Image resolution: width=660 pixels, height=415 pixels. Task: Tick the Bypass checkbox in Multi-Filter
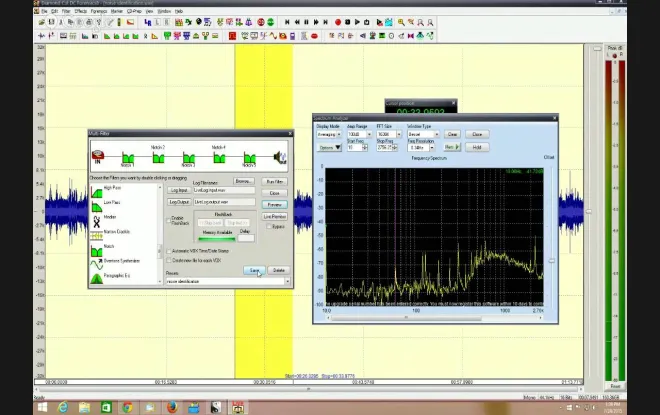tap(269, 226)
